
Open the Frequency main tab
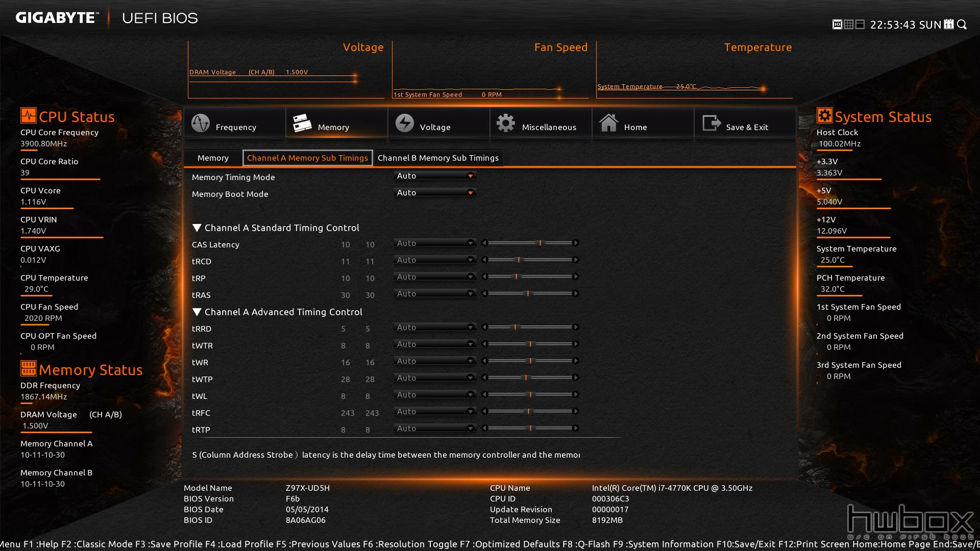(x=235, y=123)
